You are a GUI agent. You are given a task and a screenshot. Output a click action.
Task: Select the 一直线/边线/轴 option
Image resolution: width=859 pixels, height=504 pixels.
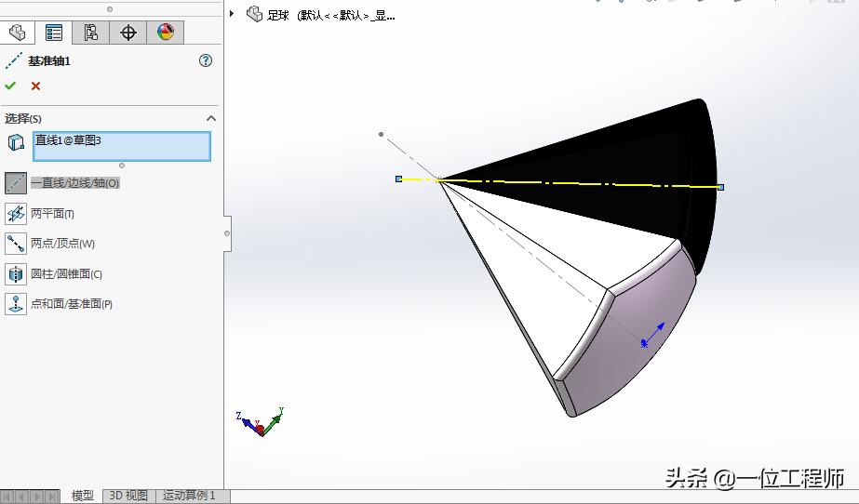point(16,183)
